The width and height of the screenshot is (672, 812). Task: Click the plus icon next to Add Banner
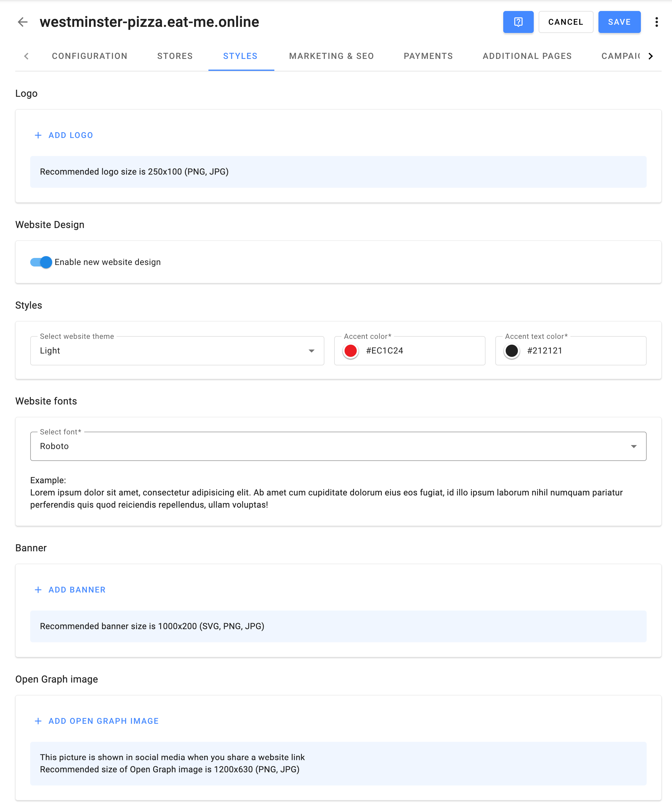coord(38,590)
